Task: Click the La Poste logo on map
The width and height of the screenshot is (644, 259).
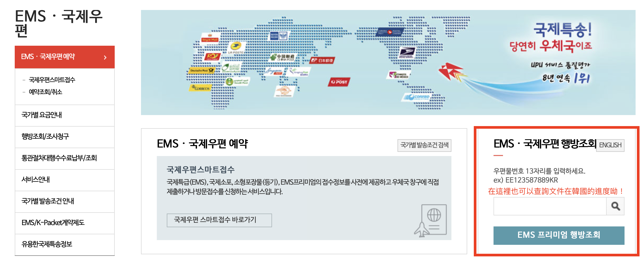Action: point(236,48)
